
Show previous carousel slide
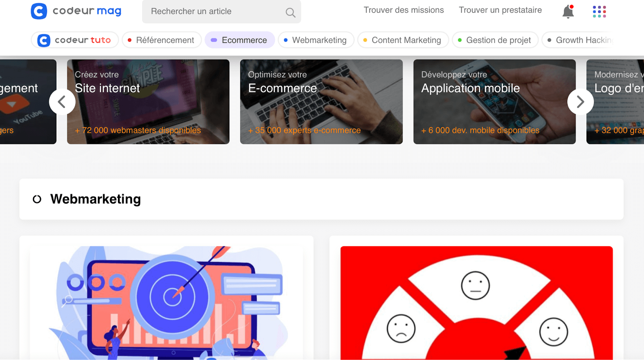click(x=62, y=102)
